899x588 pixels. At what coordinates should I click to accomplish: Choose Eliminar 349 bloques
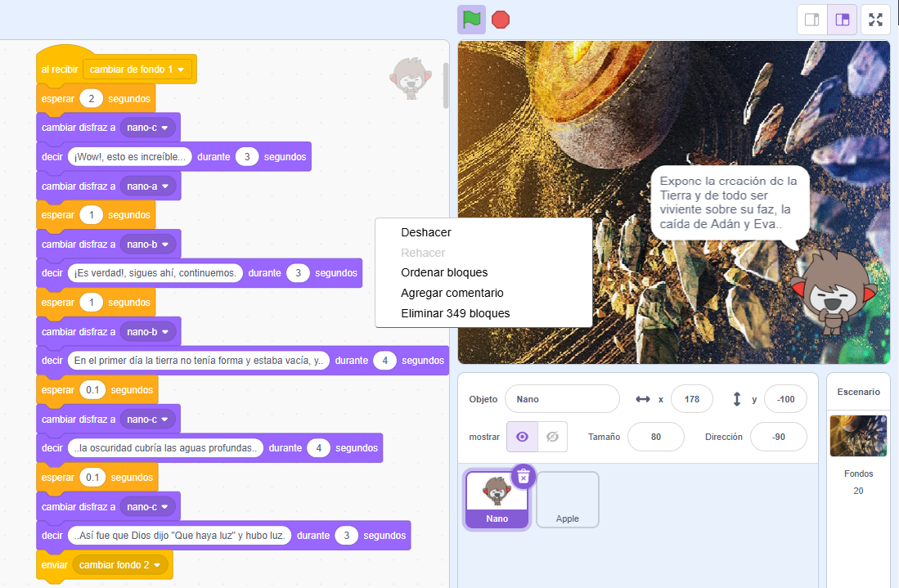(455, 313)
